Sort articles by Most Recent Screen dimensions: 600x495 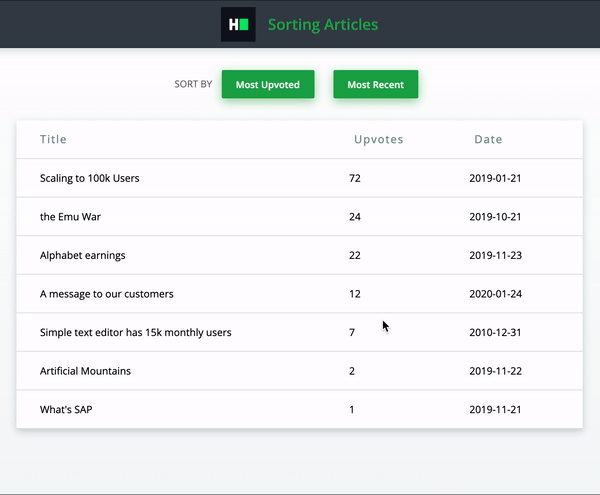tap(376, 84)
